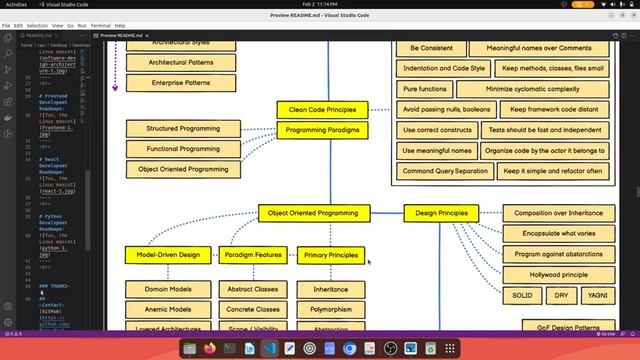The width and height of the screenshot is (640, 360).
Task: Open LibreOffice Writer from the dock
Action: coord(249,349)
